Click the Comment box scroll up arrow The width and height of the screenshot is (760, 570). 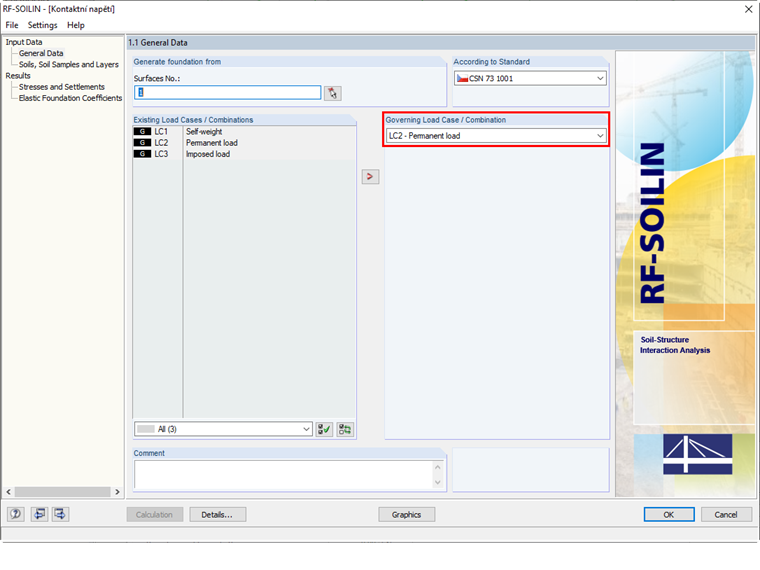tap(438, 467)
